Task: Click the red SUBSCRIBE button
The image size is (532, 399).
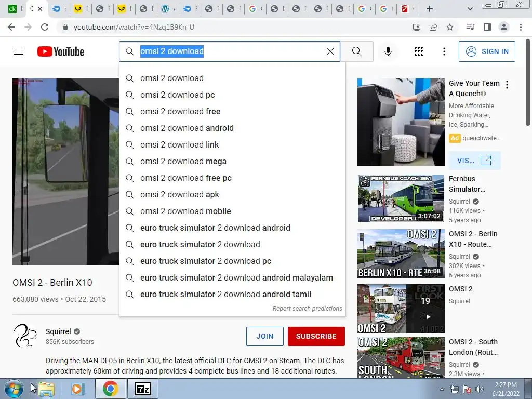Action: click(x=316, y=336)
